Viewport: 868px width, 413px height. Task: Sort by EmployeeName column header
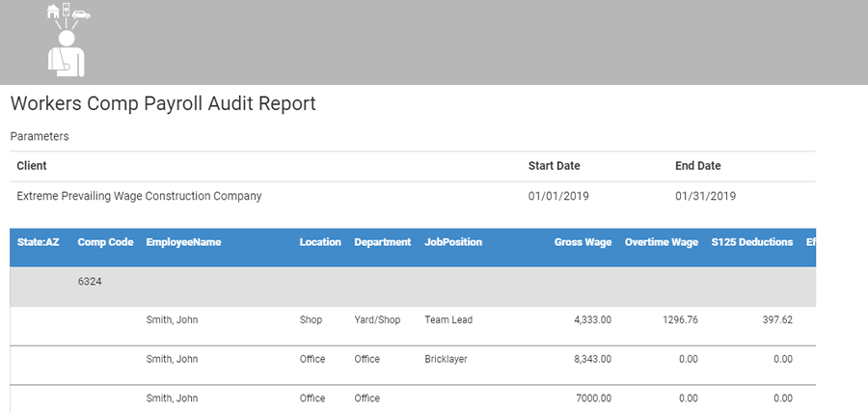pos(183,242)
